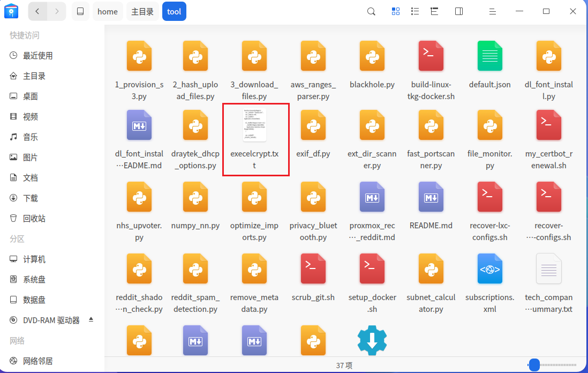The image size is (588, 373).
Task: Select subnet_calculator.py file icon
Action: point(431,268)
